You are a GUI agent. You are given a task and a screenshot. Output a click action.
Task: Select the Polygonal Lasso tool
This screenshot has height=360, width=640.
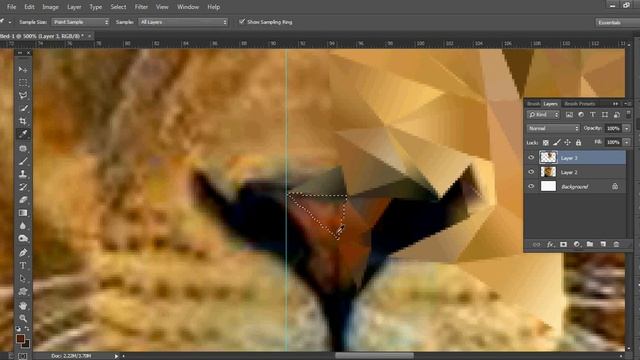(x=23, y=96)
